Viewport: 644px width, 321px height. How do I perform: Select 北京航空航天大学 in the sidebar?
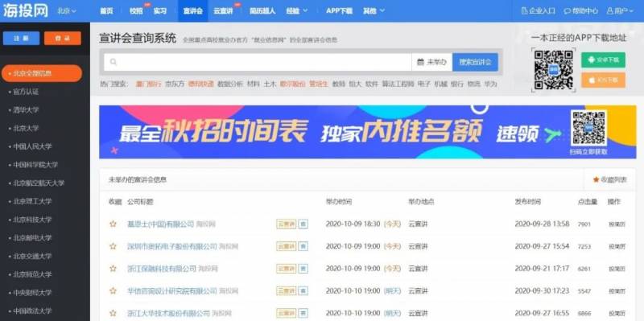pyautogui.click(x=39, y=183)
